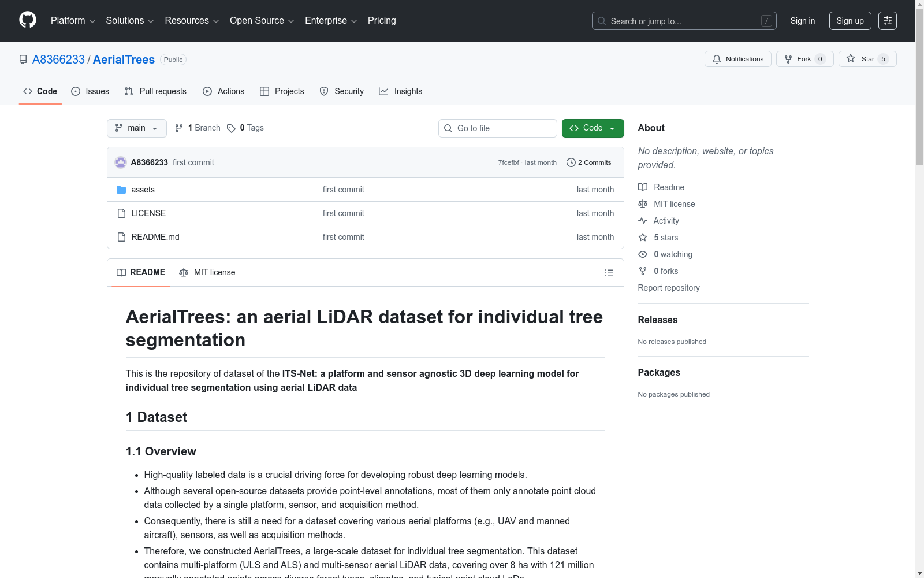Click the Sign up button
924x578 pixels.
(850, 21)
